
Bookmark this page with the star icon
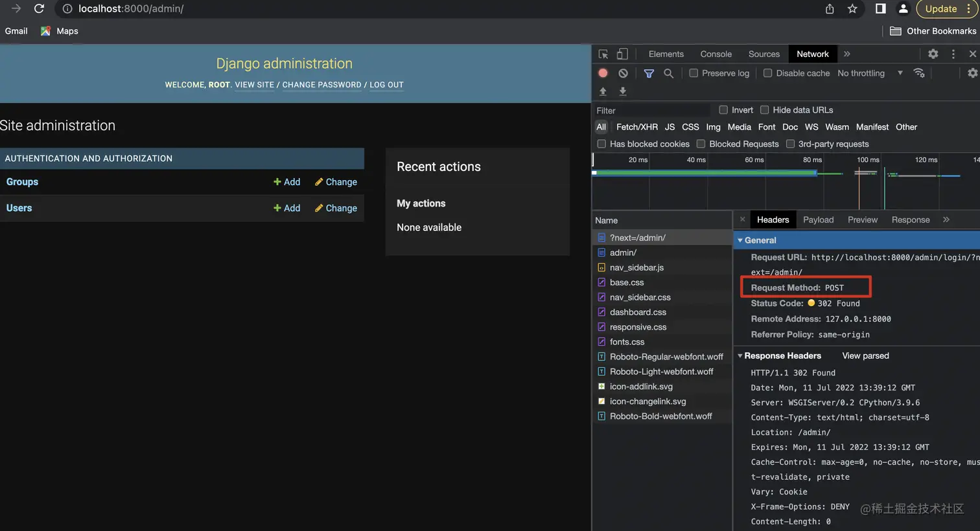coord(852,8)
